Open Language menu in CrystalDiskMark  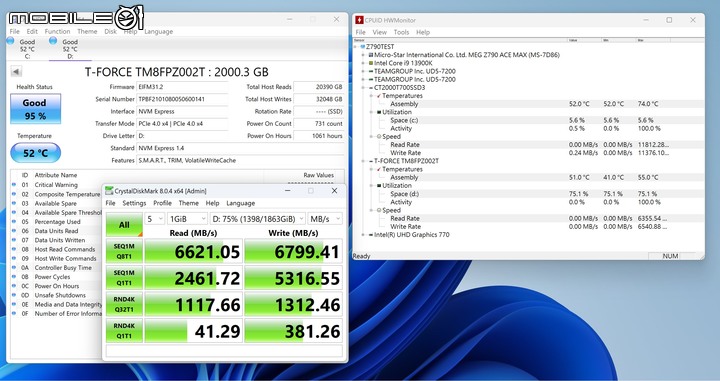(240, 203)
